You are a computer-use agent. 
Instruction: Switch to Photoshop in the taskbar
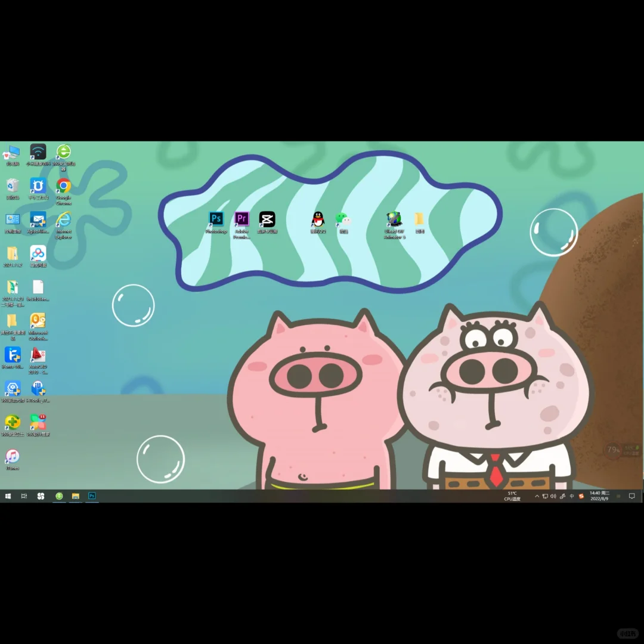coord(92,496)
